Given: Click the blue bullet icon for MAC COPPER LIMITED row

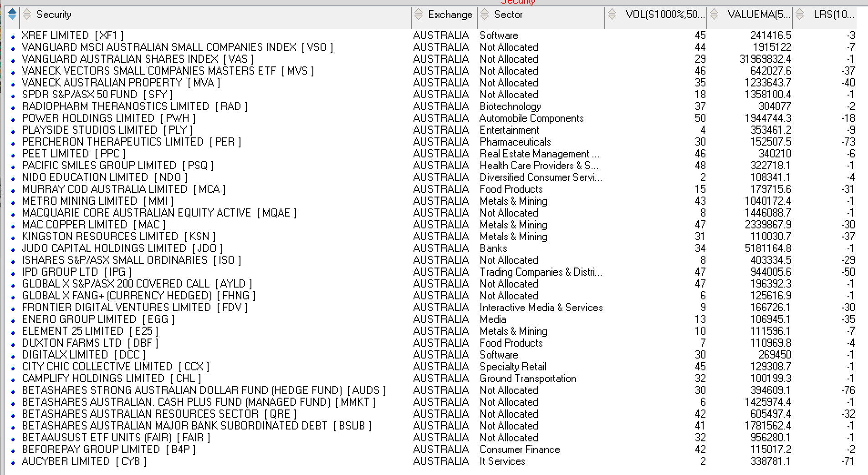Looking at the screenshot, I should [13, 227].
